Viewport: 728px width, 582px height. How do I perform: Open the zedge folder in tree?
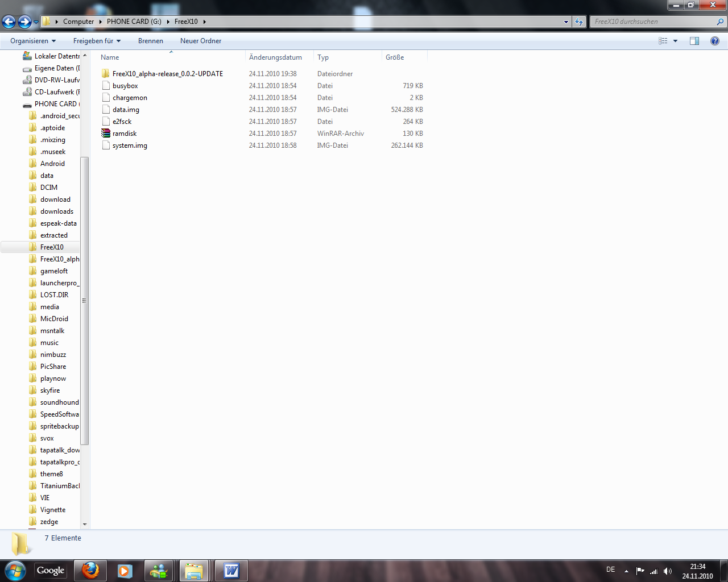tap(44, 522)
